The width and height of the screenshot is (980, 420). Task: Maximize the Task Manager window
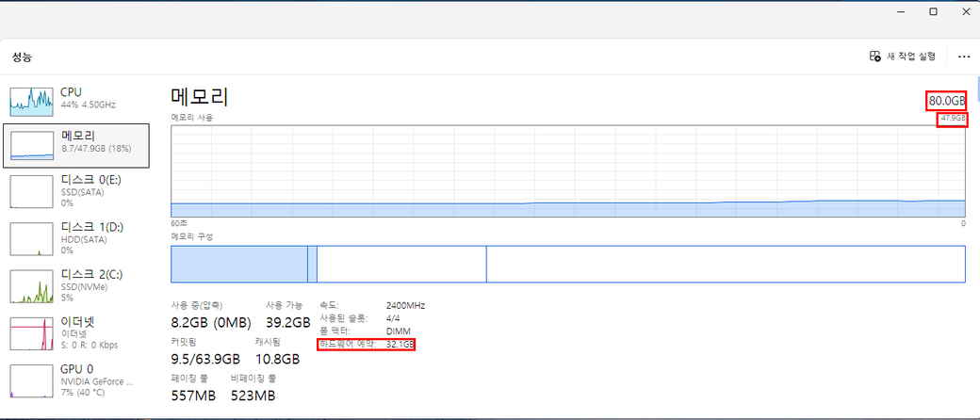point(933,11)
